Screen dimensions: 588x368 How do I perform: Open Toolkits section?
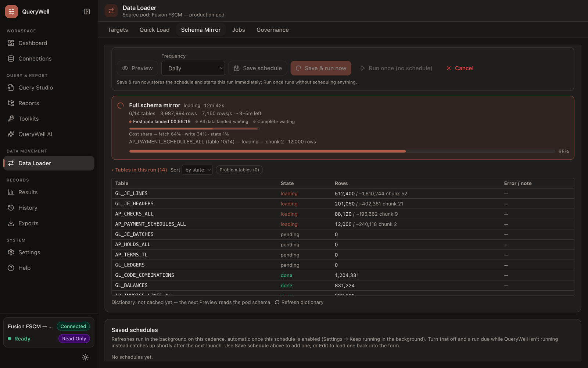click(x=49, y=118)
